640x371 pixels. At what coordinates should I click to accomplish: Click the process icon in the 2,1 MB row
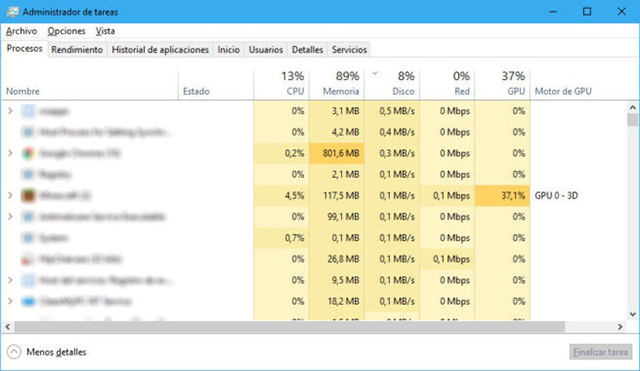pos(28,174)
